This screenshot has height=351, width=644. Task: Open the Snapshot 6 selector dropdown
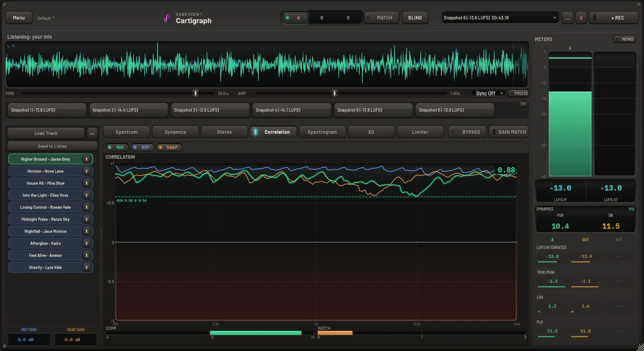(500, 18)
